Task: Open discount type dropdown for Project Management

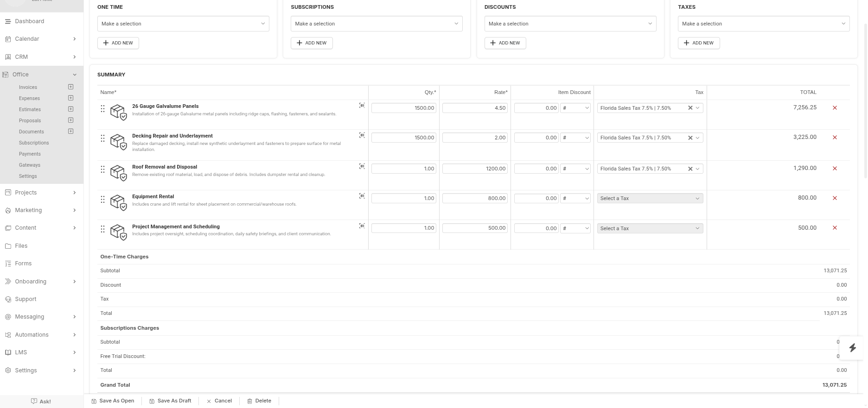Action: click(x=575, y=228)
